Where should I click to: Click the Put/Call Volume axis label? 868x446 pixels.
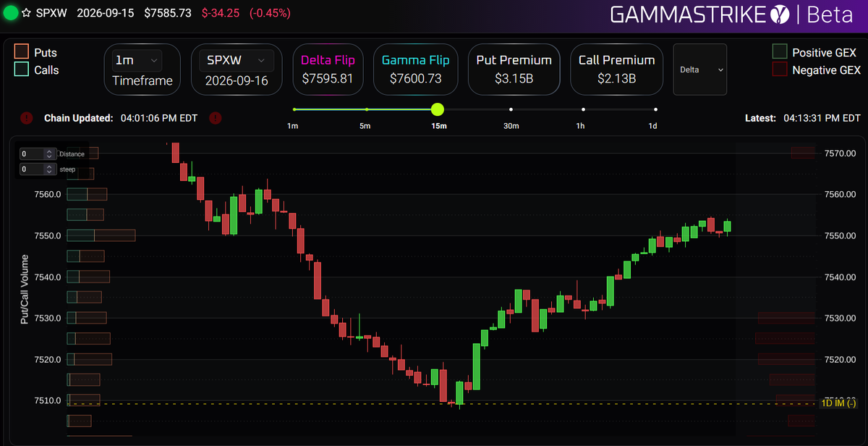coord(24,289)
